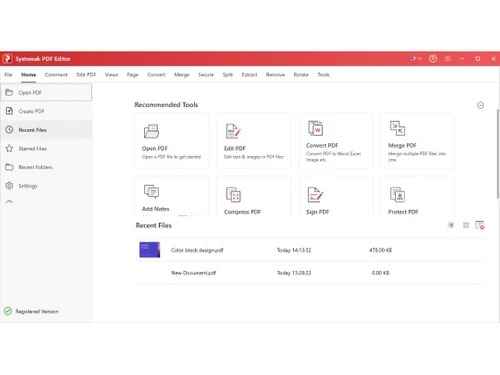Click the Today 14:13:32 timestamp

pos(294,250)
